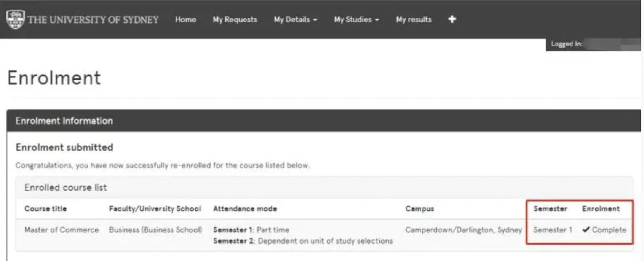644x261 pixels.
Task: Select the Master of Commerce course title
Action: tap(62, 230)
